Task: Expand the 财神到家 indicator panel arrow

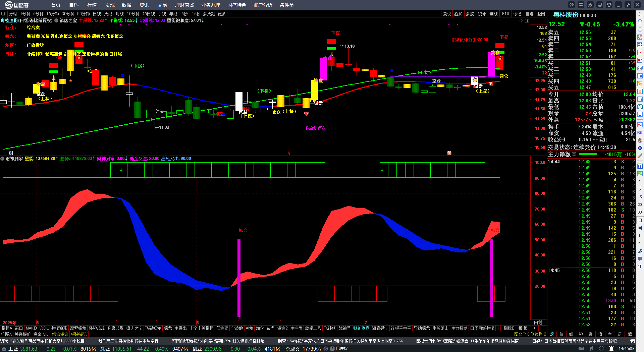Action: pos(2,159)
